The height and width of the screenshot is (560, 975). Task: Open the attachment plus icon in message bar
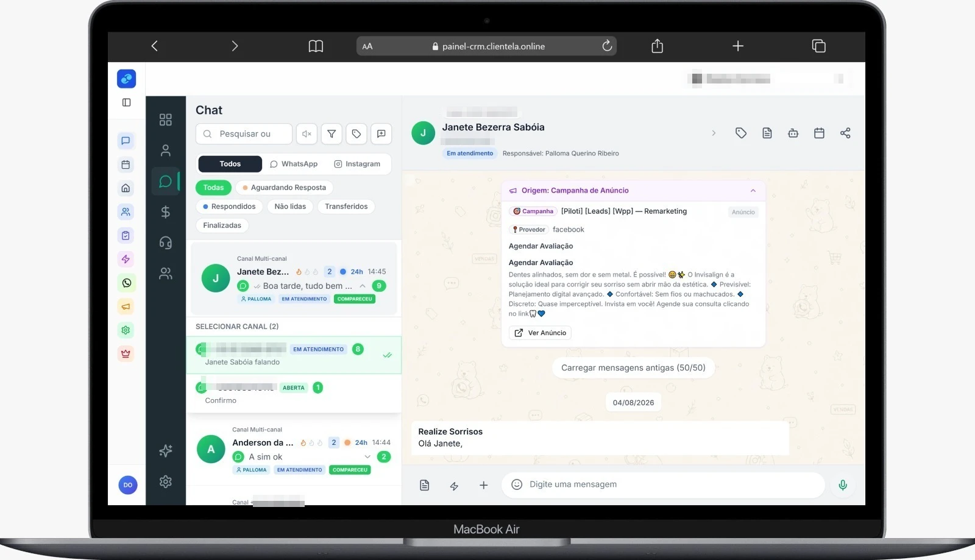(483, 485)
